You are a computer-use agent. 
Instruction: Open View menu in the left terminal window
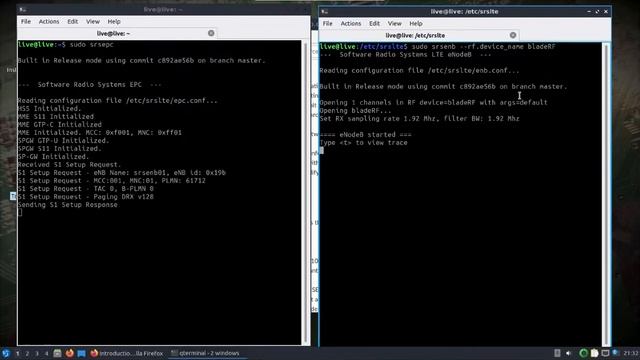click(x=93, y=22)
